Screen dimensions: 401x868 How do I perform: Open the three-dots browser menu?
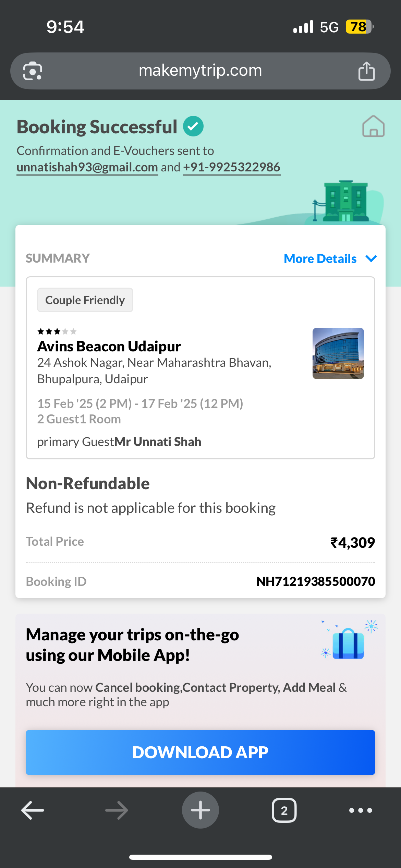(x=361, y=810)
